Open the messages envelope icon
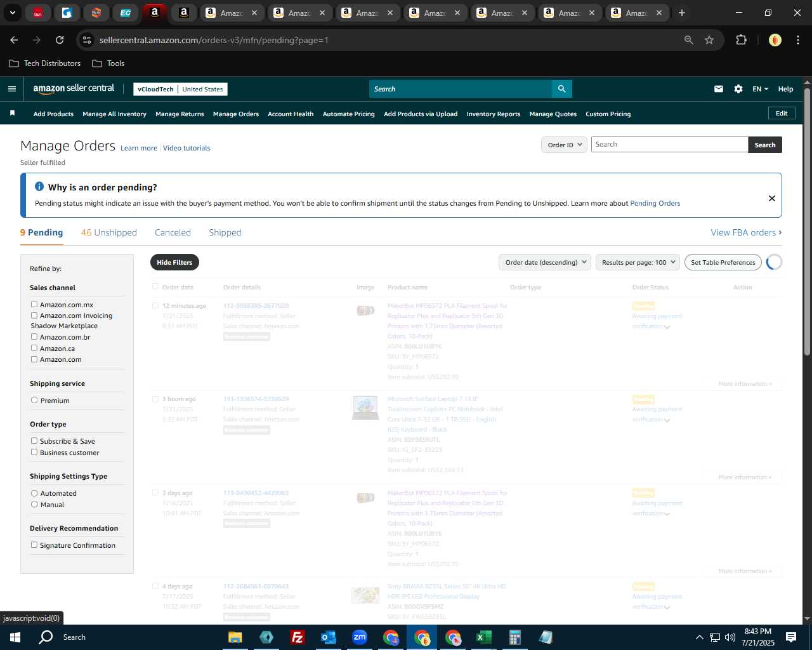This screenshot has height=650, width=812. tap(719, 89)
